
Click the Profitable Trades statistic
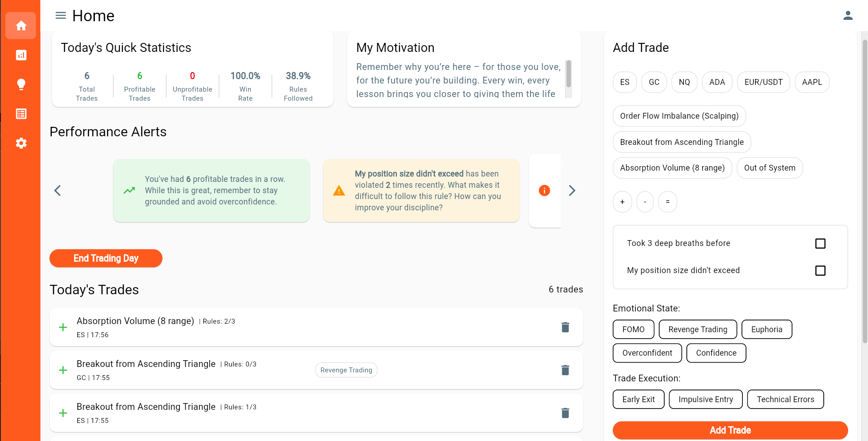[x=140, y=86]
